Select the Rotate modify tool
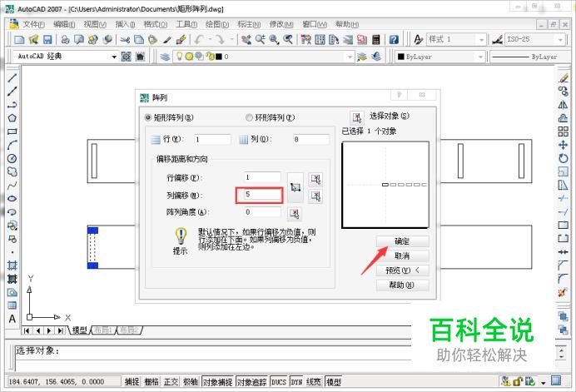The image size is (576, 392). click(x=563, y=158)
